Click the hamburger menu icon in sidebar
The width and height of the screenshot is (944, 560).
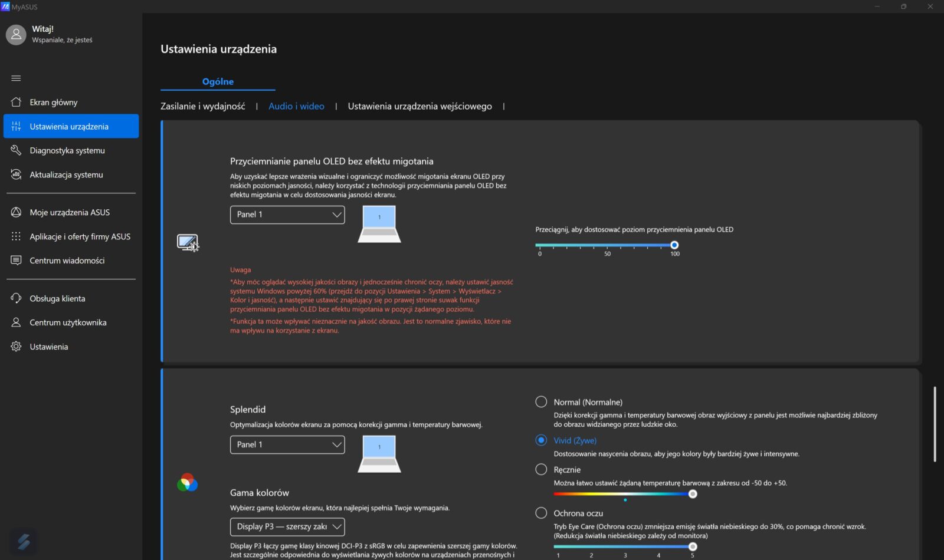(16, 78)
